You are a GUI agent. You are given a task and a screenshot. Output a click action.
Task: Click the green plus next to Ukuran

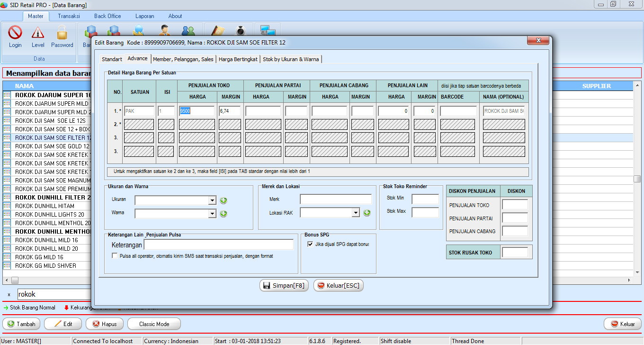[224, 200]
